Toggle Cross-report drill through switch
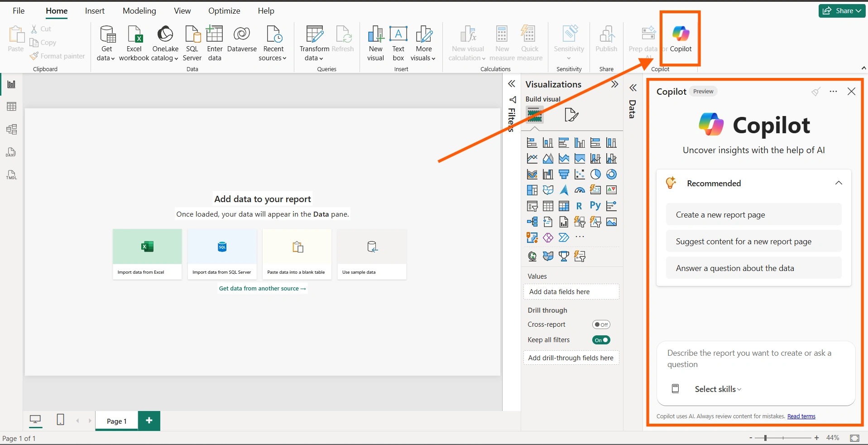 coord(601,324)
